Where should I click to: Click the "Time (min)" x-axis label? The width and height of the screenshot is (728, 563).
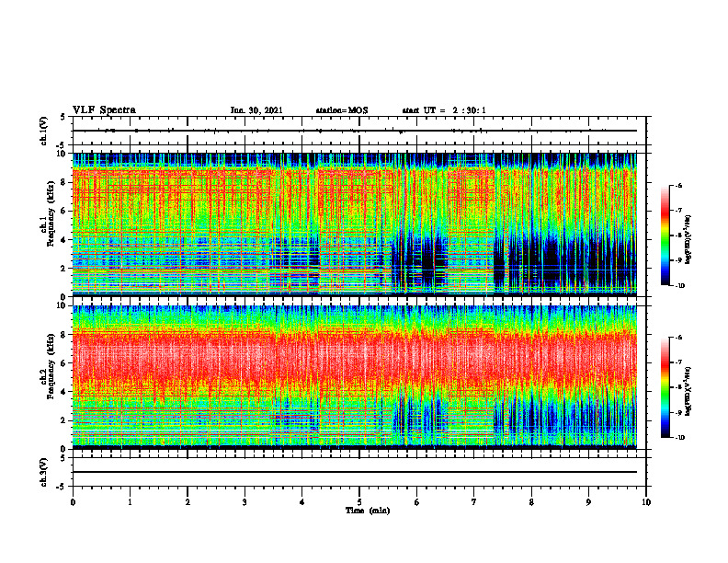coord(368,511)
